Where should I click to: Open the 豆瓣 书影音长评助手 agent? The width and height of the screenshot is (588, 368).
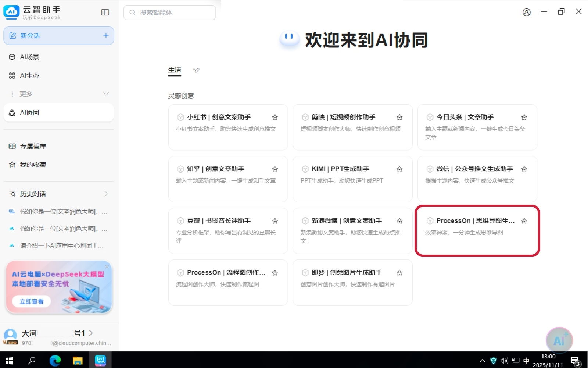point(228,231)
